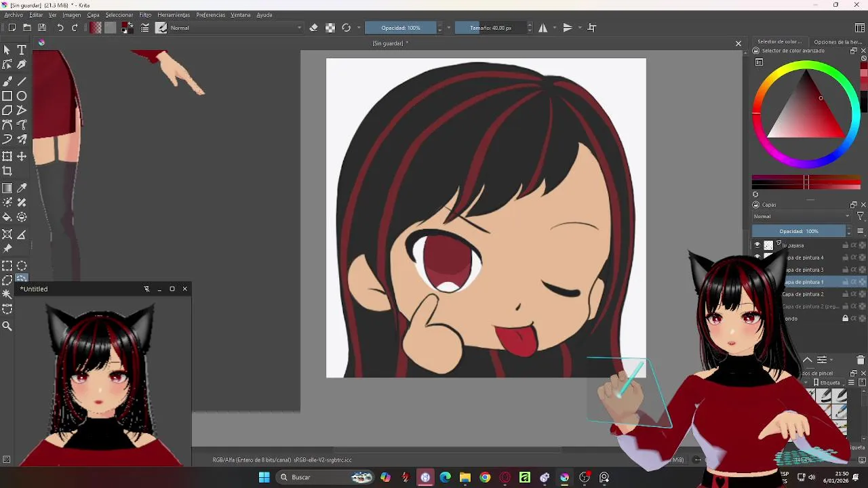The image size is (868, 488).
Task: Open the Preferencias menu
Action: click(211, 15)
